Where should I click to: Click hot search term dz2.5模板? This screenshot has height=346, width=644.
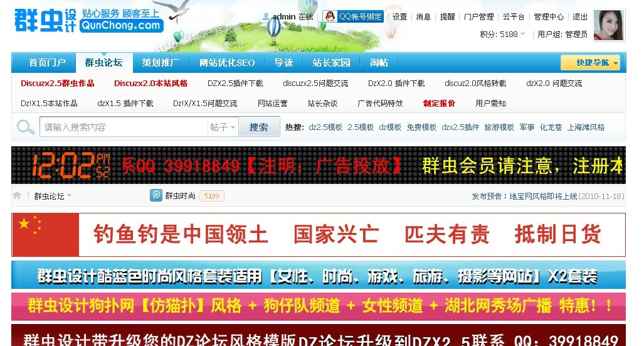(325, 127)
